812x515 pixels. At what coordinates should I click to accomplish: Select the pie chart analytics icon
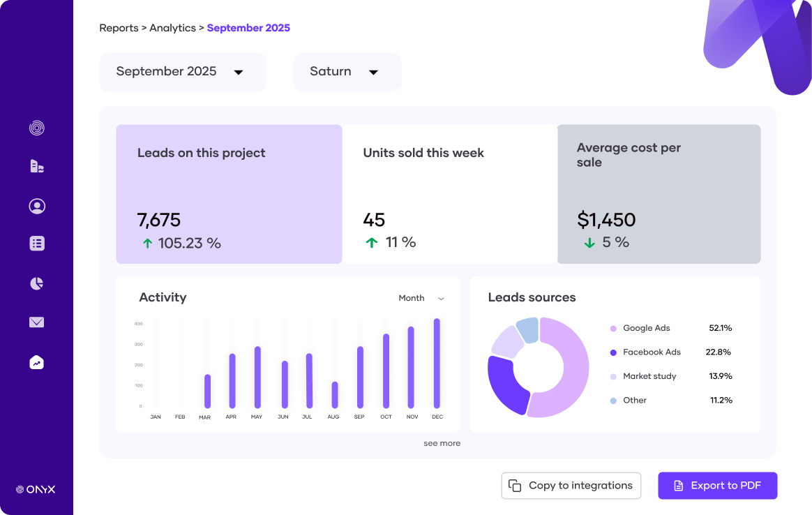click(36, 283)
